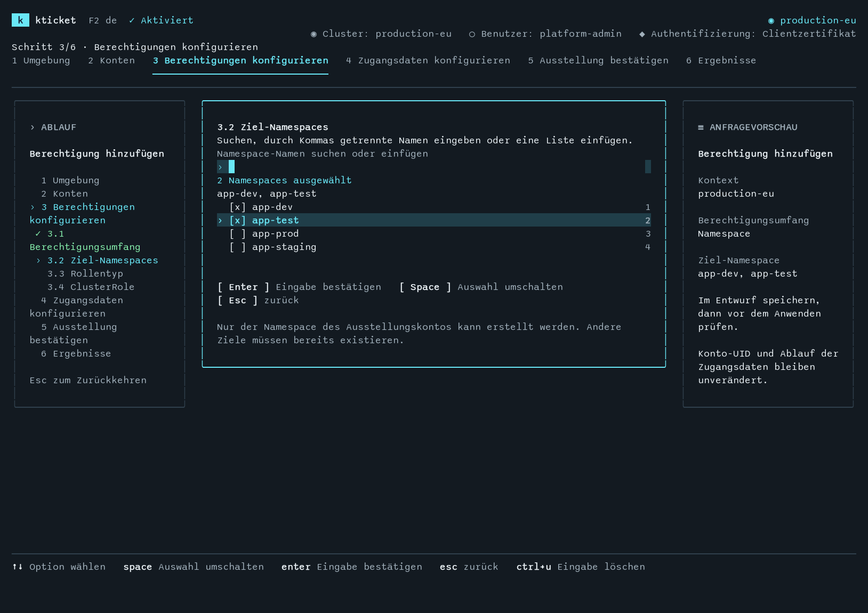Click the Benutzer circle icon
This screenshot has width=868, height=613.
coord(472,34)
